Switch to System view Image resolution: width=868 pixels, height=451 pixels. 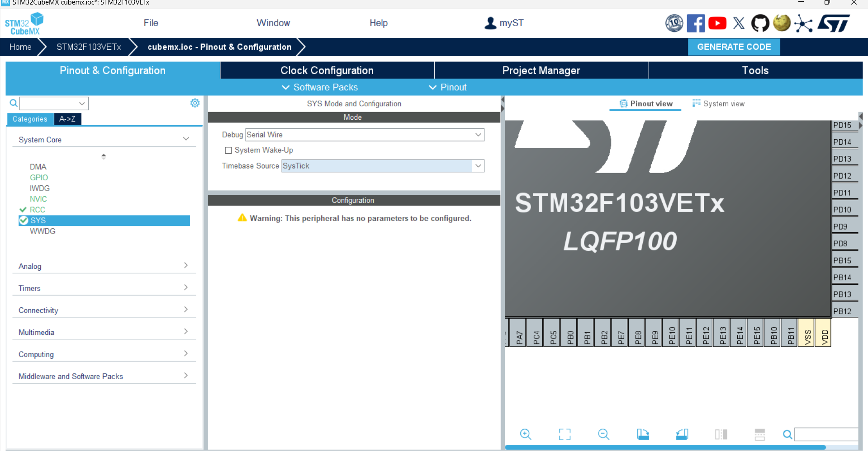(718, 103)
